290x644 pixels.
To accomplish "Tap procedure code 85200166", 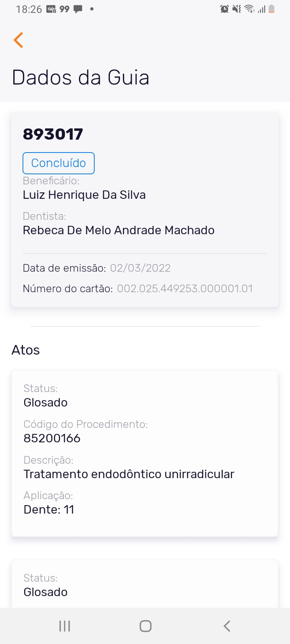I will click(x=52, y=438).
